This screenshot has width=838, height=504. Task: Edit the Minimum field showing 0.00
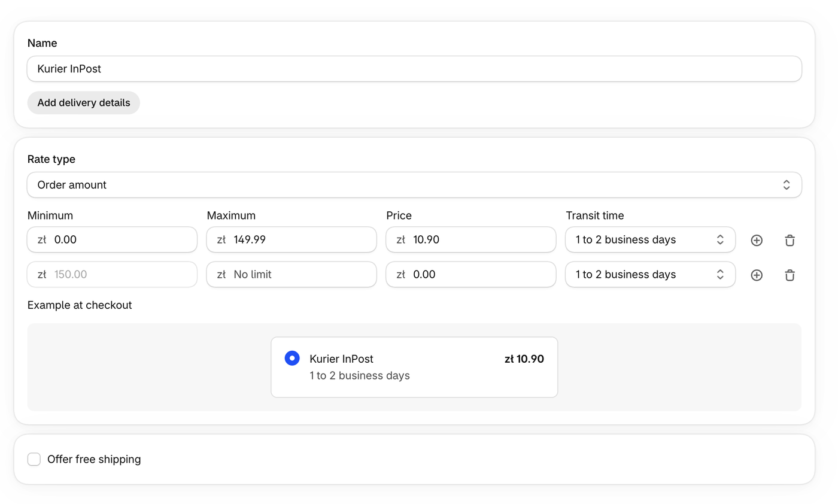112,239
